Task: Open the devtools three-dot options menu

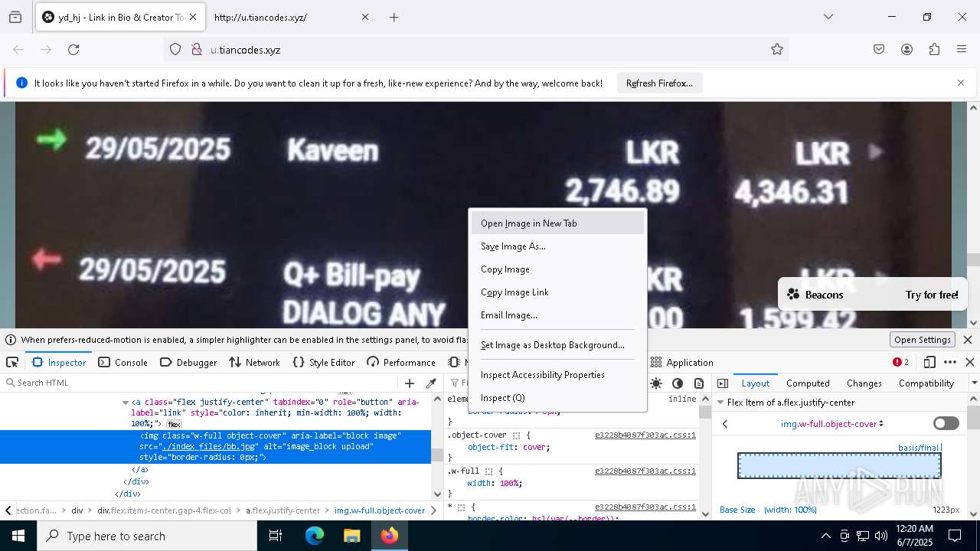Action: pyautogui.click(x=950, y=362)
